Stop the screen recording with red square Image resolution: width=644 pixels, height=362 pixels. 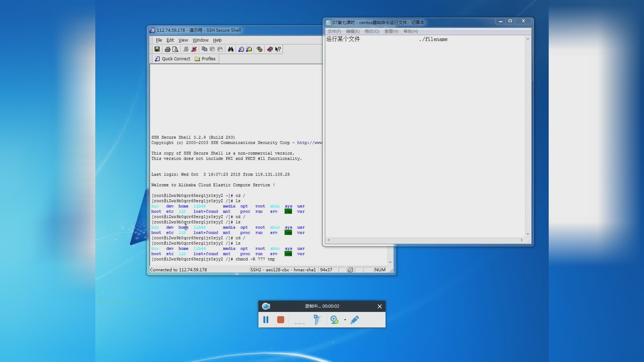[281, 320]
